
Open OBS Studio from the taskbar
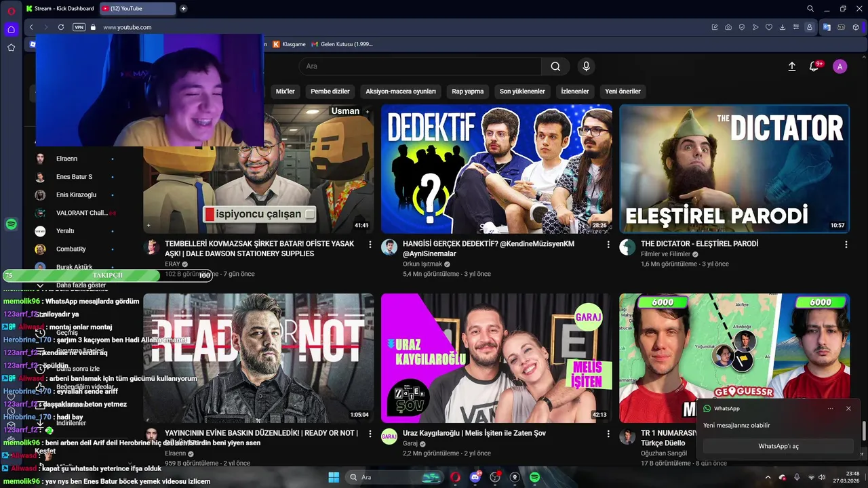(495, 477)
